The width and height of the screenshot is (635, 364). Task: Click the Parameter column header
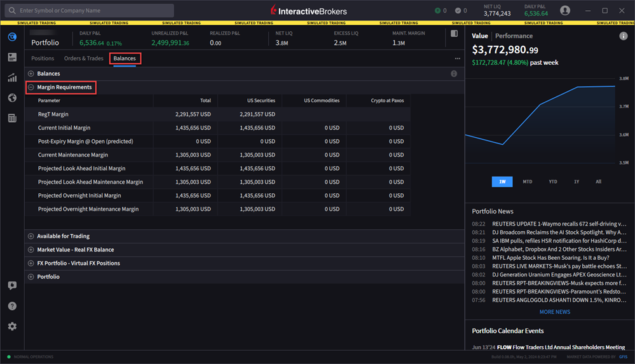click(x=49, y=101)
